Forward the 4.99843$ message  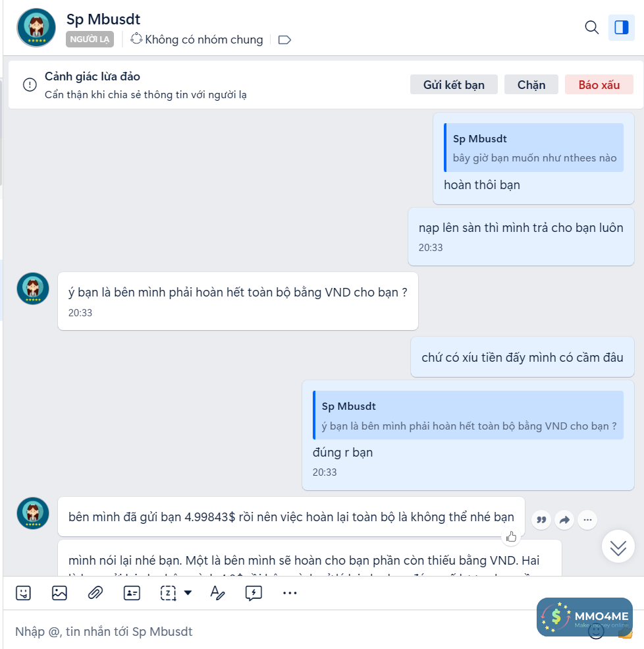coord(564,519)
